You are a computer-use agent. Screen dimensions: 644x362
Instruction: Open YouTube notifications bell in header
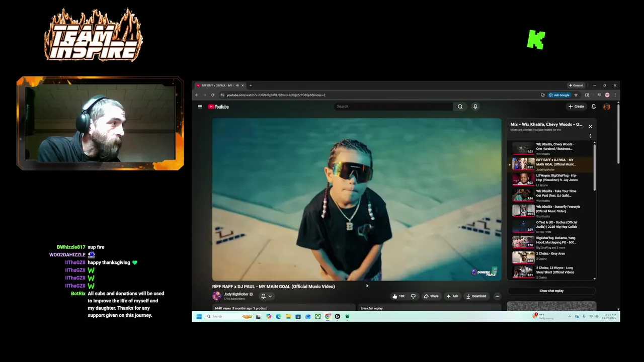(593, 107)
